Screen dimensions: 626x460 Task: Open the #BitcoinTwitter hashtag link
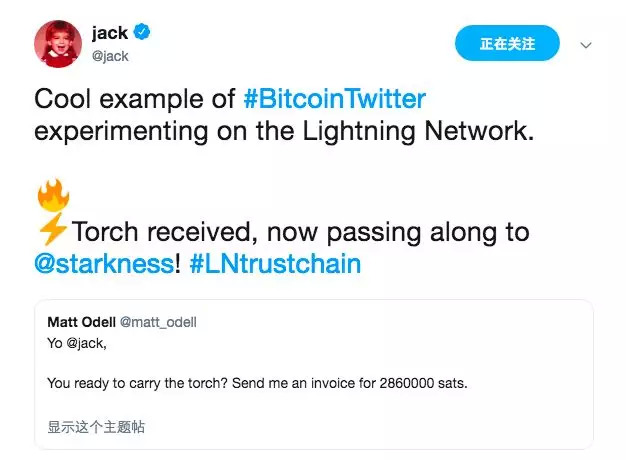click(x=334, y=99)
